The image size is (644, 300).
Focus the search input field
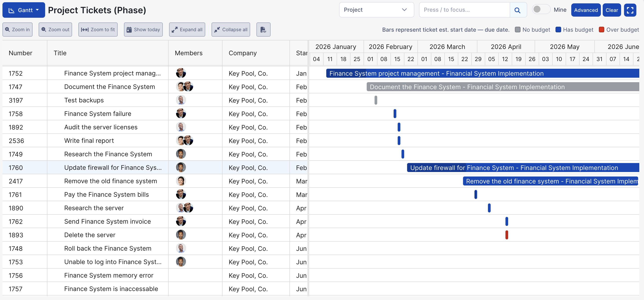[465, 10]
